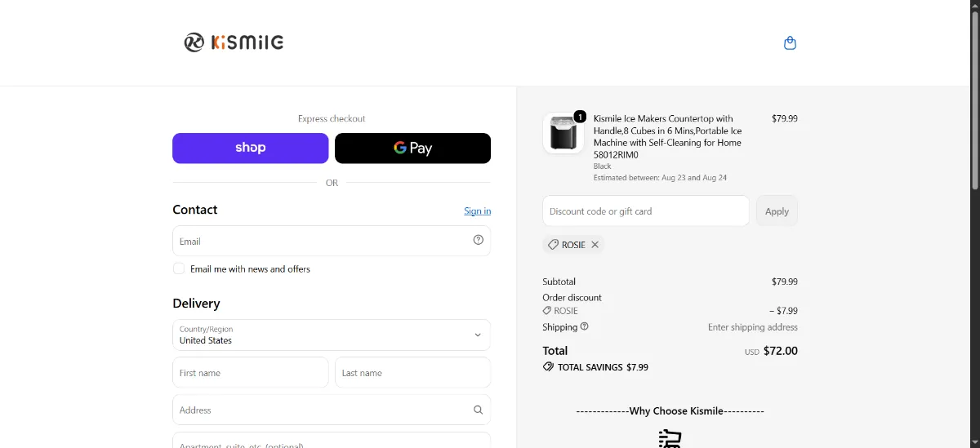980x448 pixels.
Task: Focus the Email input field
Action: pos(332,241)
